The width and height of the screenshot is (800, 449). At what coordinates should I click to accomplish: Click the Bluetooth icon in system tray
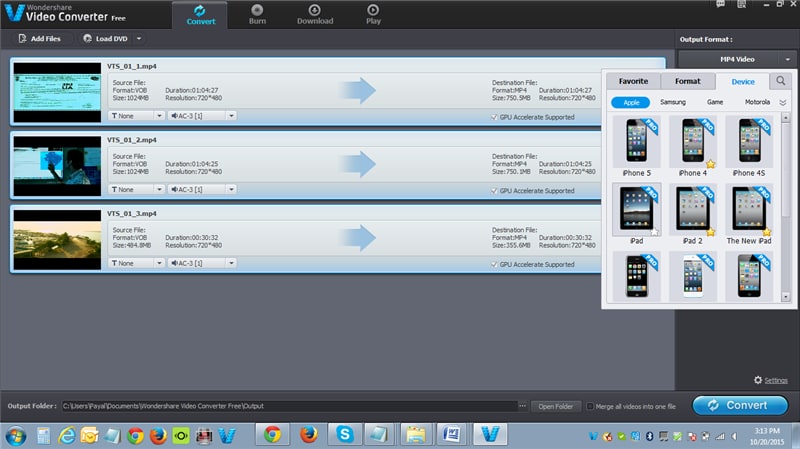point(649,436)
